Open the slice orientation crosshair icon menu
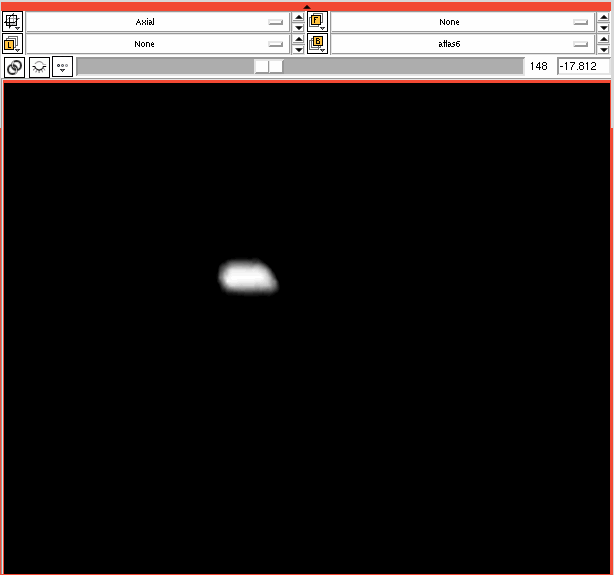 pyautogui.click(x=13, y=22)
